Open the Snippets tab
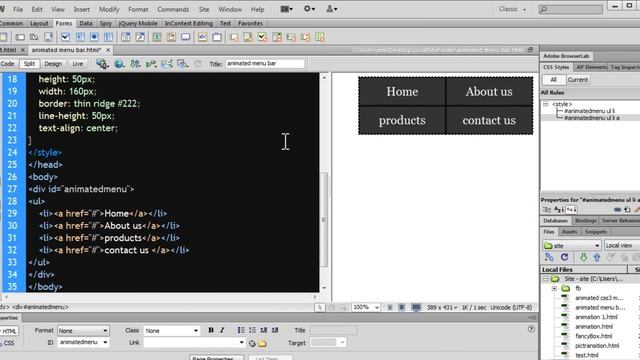 tap(596, 232)
